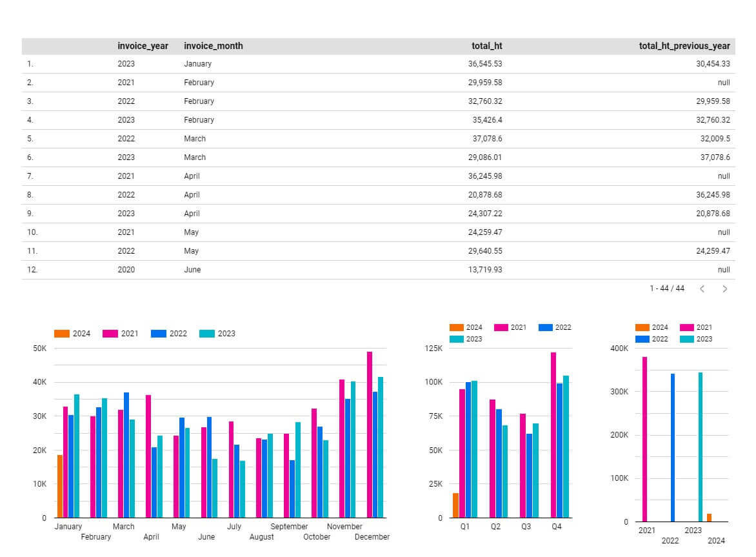Click the total_ht column header
Viewport: 756px width, 557px height.
point(486,46)
